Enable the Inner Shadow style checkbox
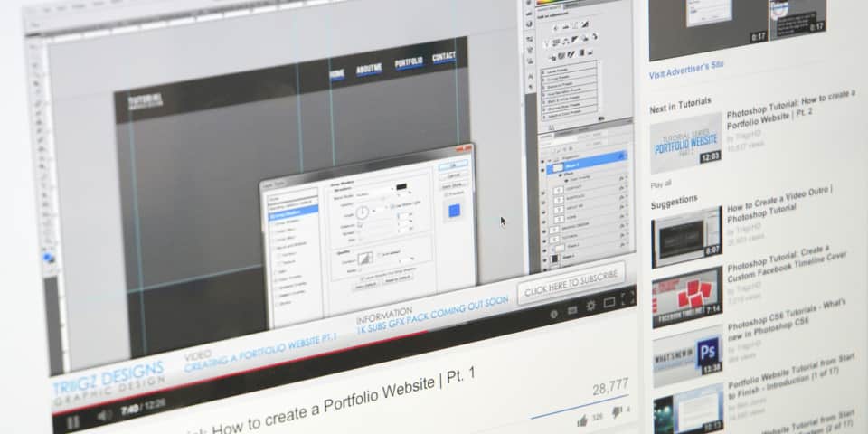Image resolution: width=868 pixels, height=434 pixels. 272,222
